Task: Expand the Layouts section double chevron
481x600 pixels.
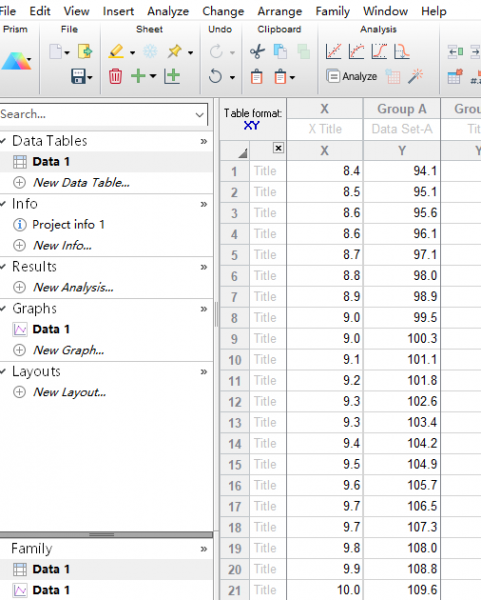Action: [x=204, y=372]
